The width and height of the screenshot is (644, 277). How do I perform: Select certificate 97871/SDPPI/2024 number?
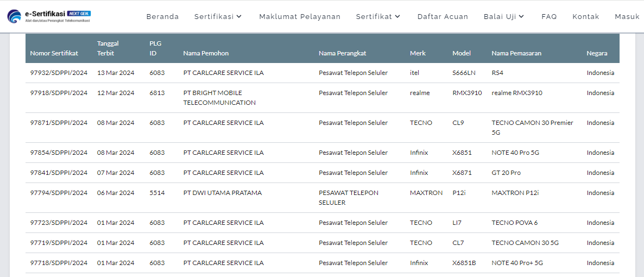coord(59,122)
